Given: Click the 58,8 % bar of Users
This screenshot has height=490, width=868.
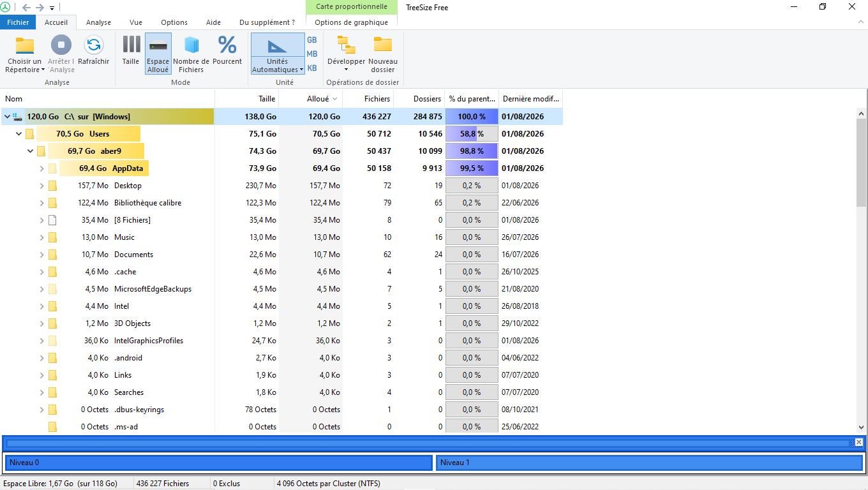Looking at the screenshot, I should [472, 134].
